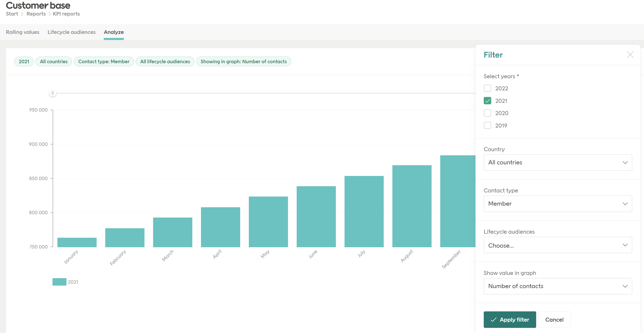Uncheck the 2021 year checkbox

[x=487, y=100]
